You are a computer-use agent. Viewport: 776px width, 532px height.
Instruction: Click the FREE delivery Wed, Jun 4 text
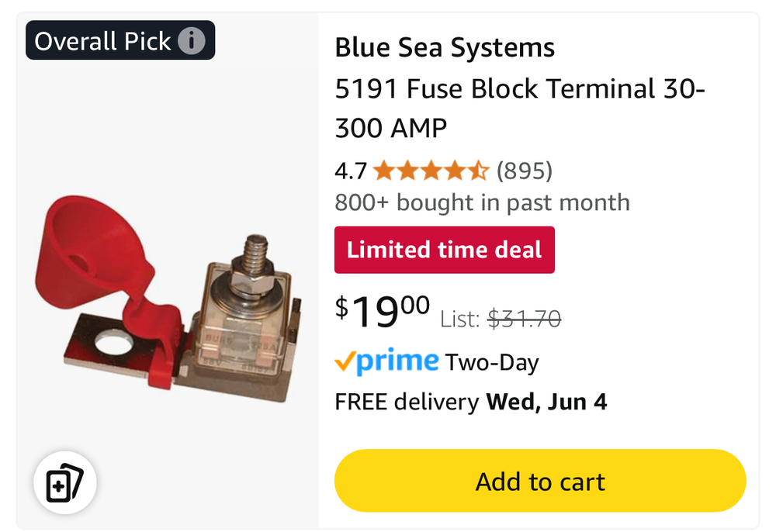coord(470,402)
